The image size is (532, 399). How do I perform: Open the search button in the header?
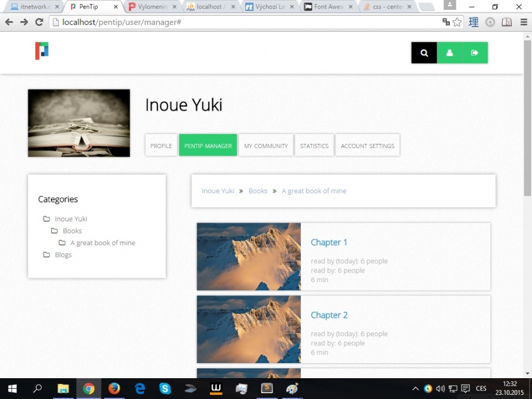pyautogui.click(x=424, y=53)
